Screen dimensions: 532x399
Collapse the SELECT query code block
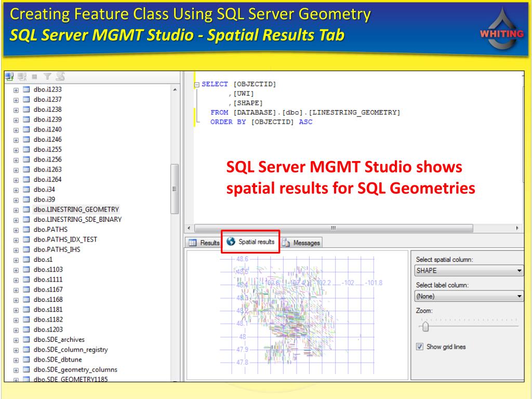197,85
